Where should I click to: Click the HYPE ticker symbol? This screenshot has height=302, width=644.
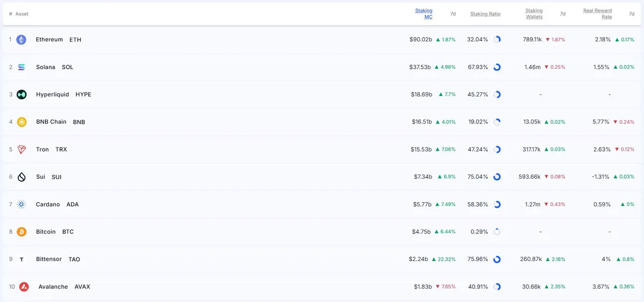pos(83,94)
